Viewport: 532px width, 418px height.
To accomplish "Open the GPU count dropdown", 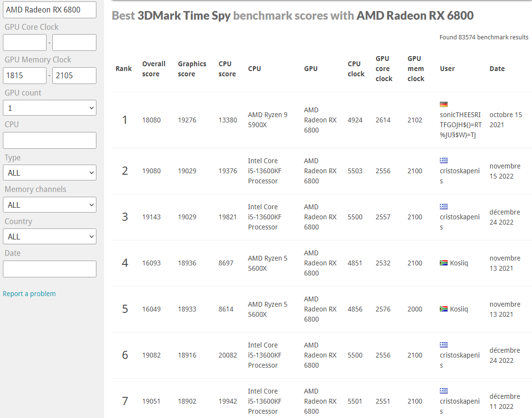I will pos(49,108).
